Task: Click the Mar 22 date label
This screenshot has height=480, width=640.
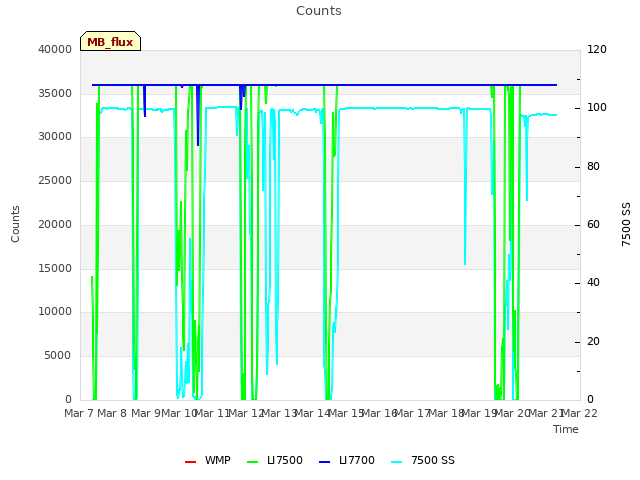Action: 580,413
